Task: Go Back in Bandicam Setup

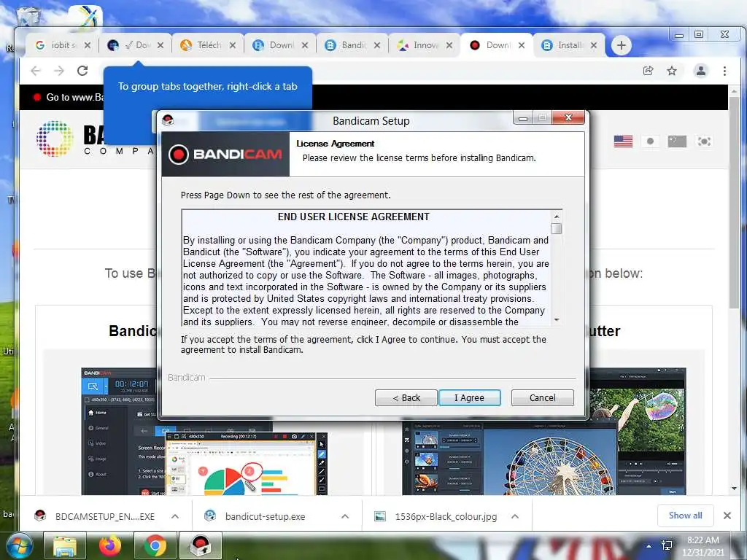Action: pyautogui.click(x=406, y=397)
